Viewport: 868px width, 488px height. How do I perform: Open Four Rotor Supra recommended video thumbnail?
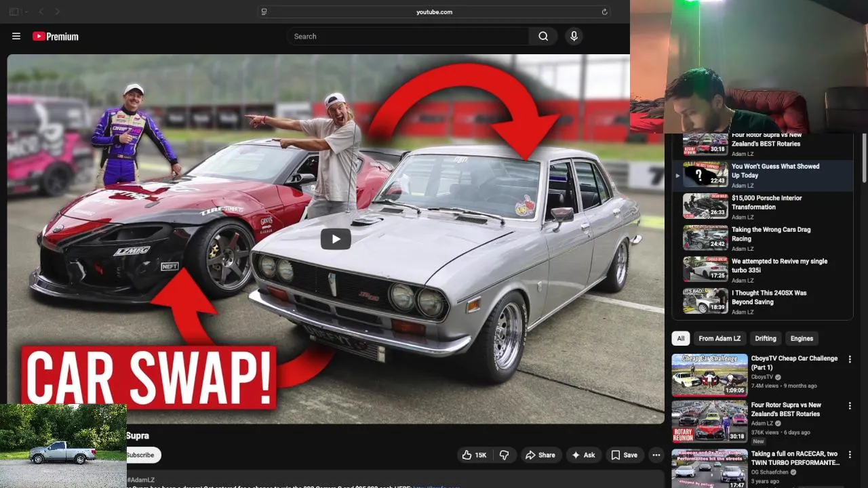(x=709, y=422)
